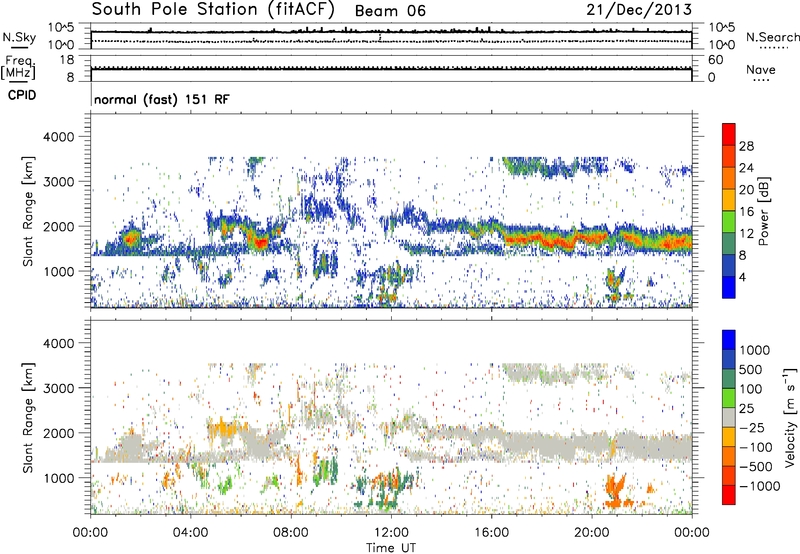Click the "24" value on Power color bar
The height and width of the screenshot is (554, 800).
746,168
